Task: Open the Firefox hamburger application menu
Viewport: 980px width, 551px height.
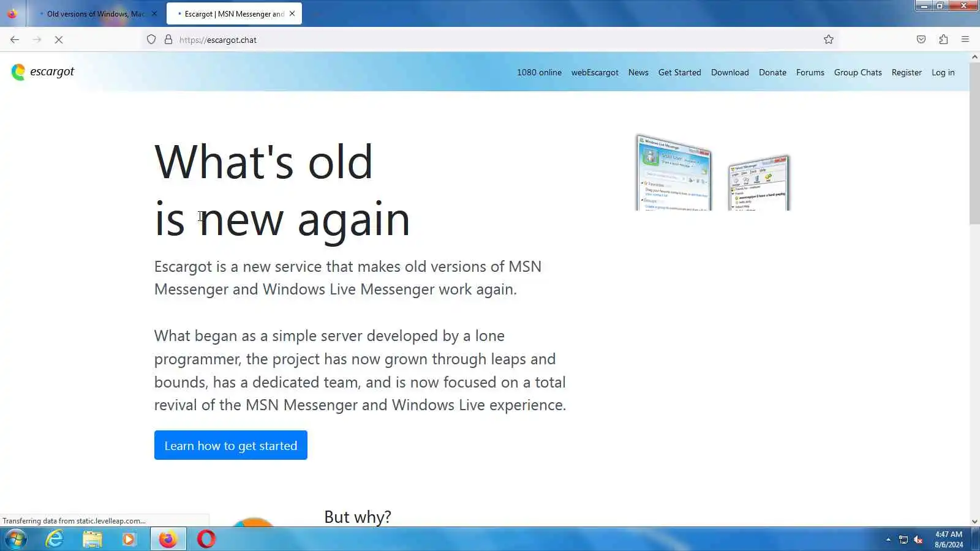Action: pyautogui.click(x=965, y=40)
